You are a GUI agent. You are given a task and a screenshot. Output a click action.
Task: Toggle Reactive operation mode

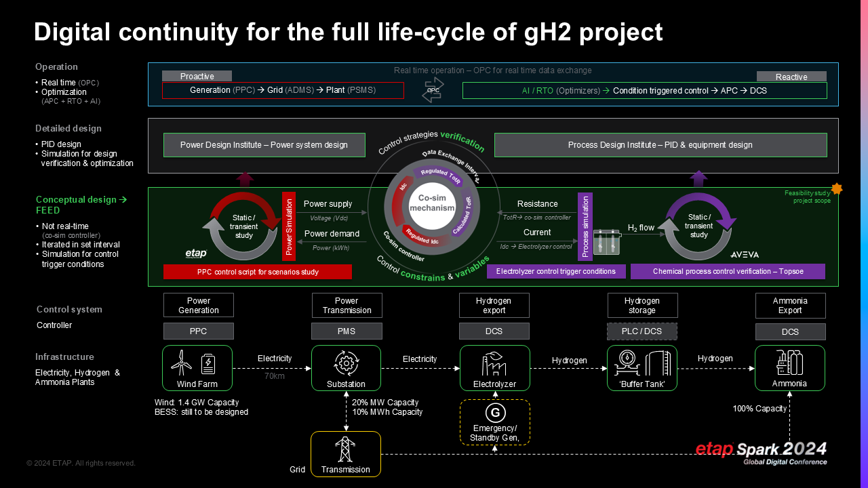[791, 76]
